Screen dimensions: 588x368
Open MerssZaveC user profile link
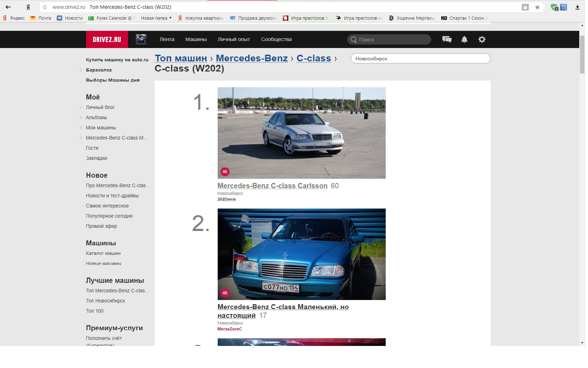[x=230, y=329]
